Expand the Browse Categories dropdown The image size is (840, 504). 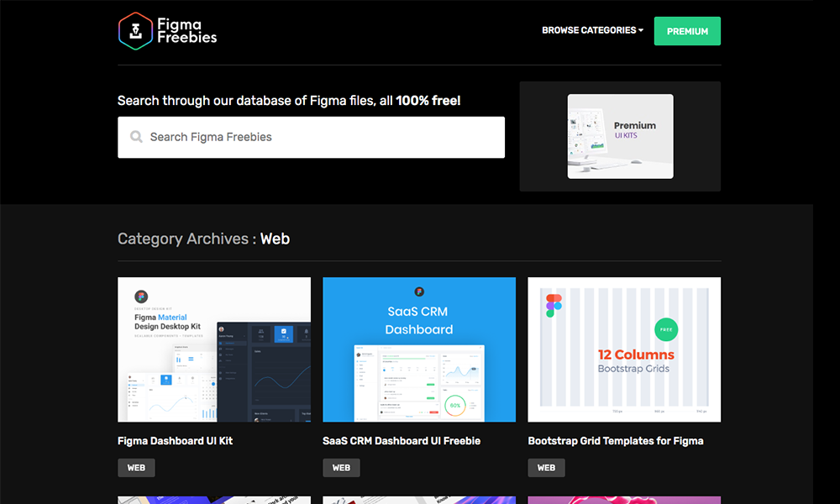point(592,30)
